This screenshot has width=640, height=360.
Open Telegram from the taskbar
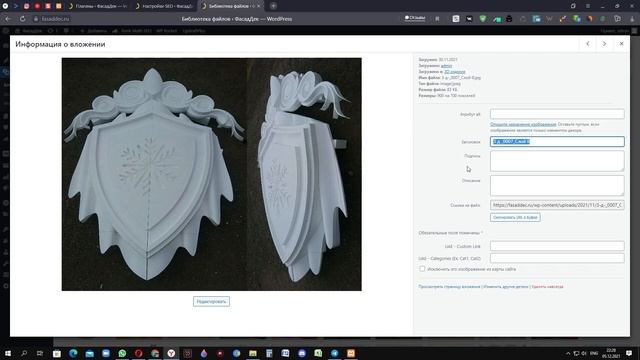[334, 353]
